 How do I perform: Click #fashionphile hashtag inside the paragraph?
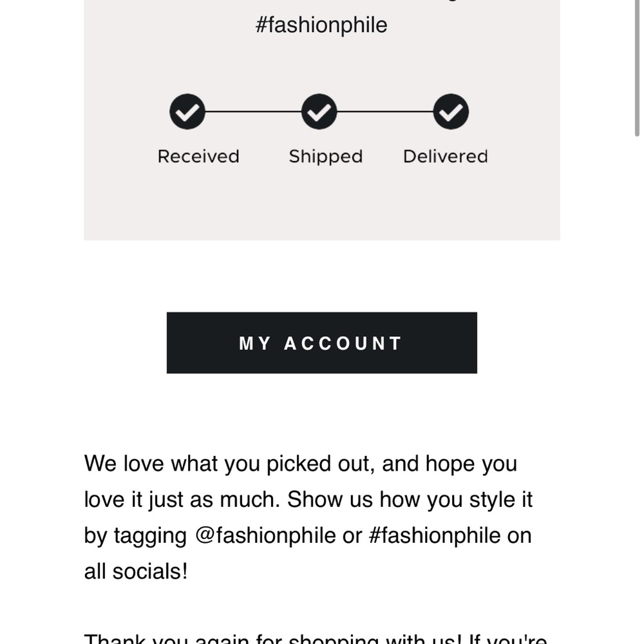pos(434,536)
